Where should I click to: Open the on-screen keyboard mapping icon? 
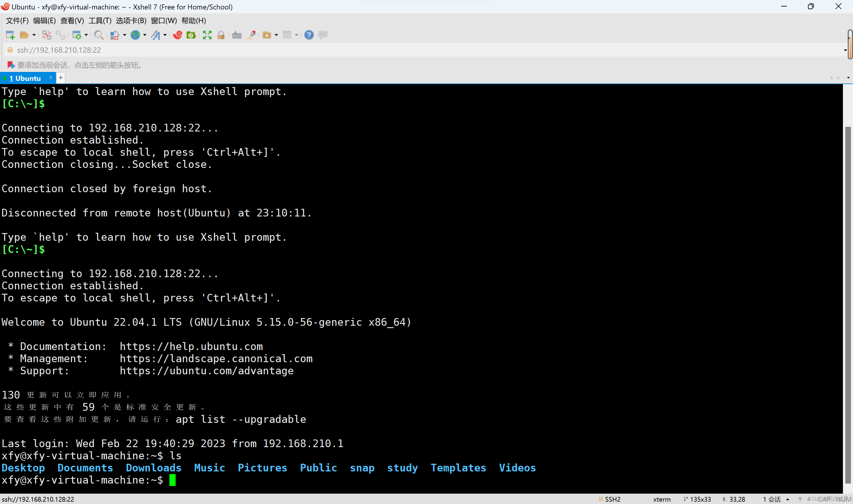[237, 35]
